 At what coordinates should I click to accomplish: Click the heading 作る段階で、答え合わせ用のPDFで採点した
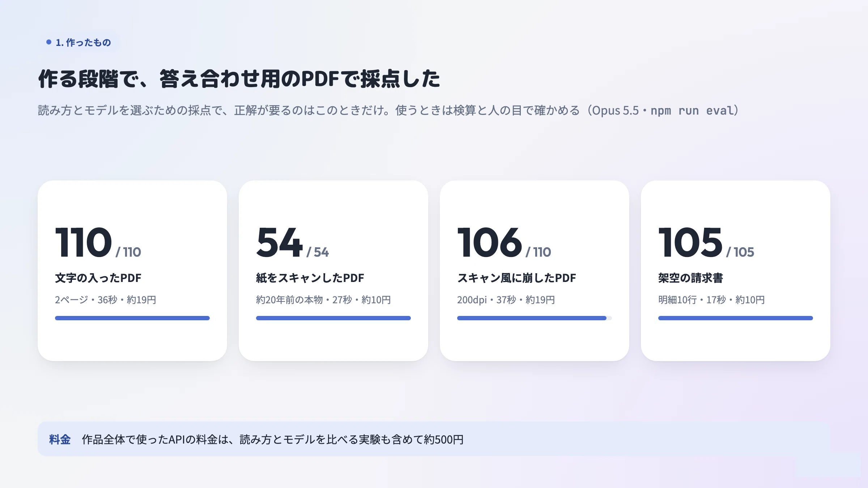(239, 79)
